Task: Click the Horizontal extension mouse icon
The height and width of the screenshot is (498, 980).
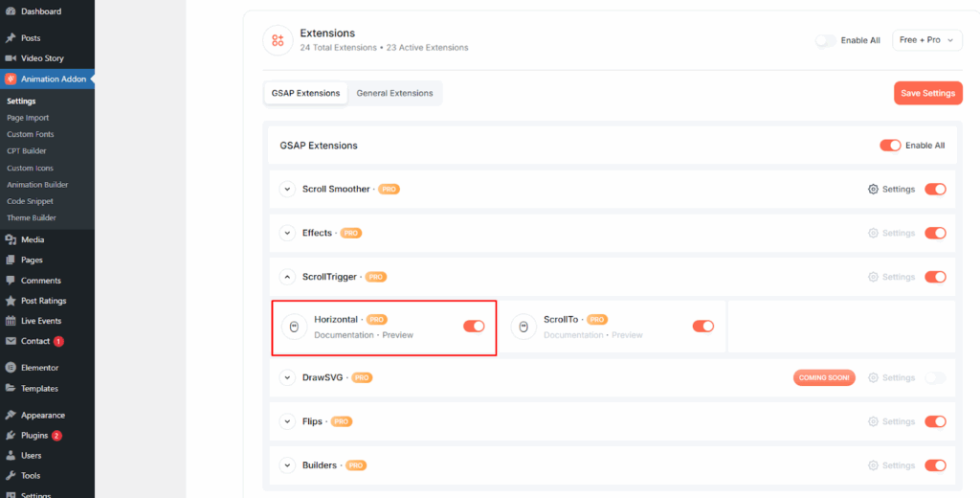Action: pos(294,328)
